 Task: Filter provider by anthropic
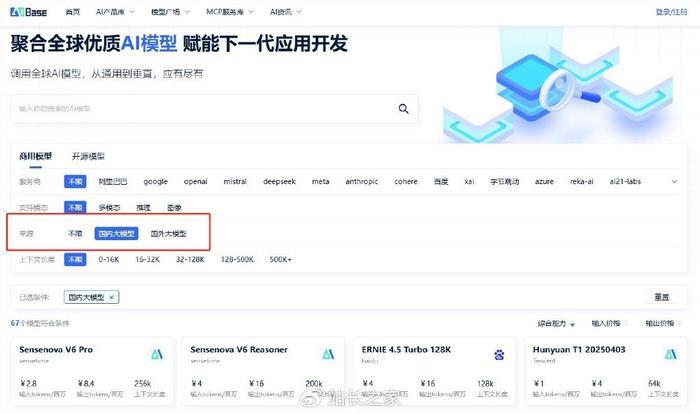[362, 181]
